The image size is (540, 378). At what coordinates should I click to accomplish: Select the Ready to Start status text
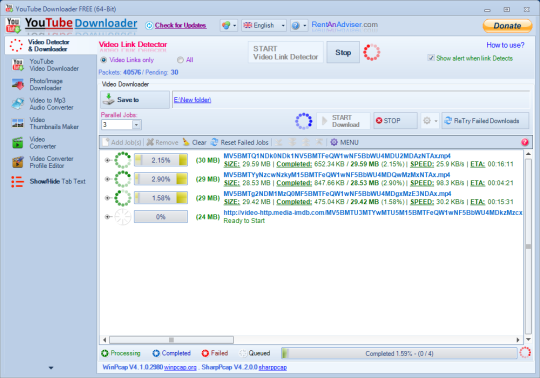(244, 221)
